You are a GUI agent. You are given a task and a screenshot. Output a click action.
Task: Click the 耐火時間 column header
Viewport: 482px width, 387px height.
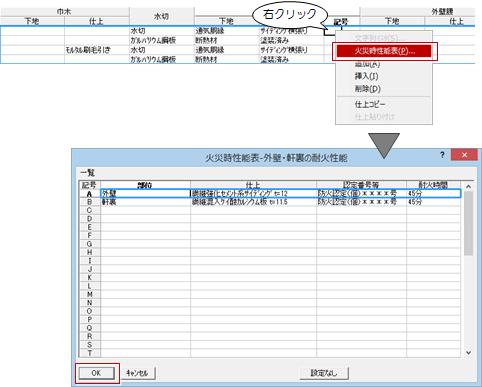click(x=433, y=185)
